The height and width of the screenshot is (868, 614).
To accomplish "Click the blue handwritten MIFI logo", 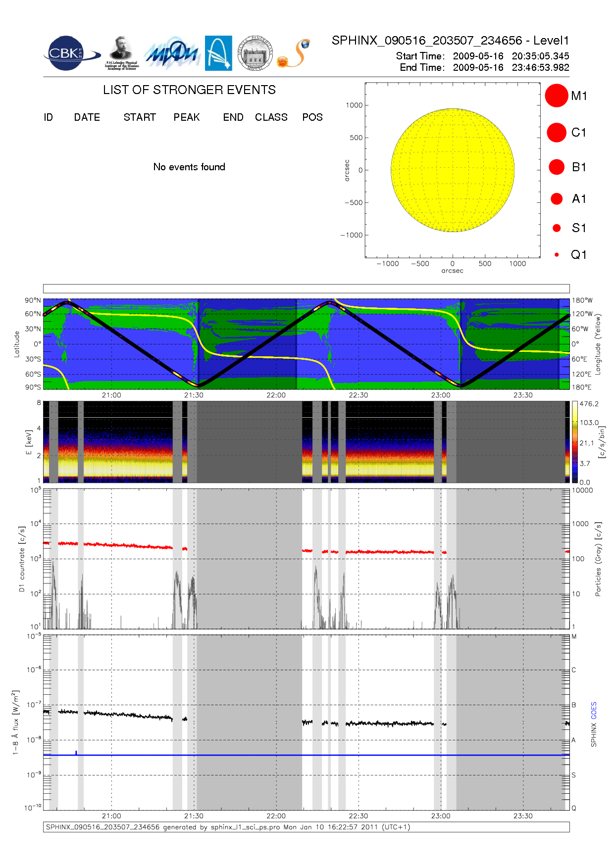I will click(172, 53).
